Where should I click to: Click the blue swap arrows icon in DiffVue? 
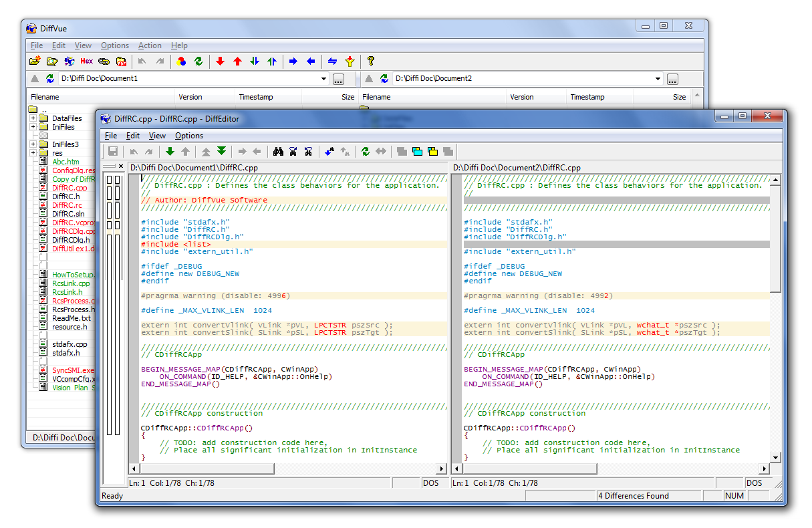pyautogui.click(x=332, y=61)
